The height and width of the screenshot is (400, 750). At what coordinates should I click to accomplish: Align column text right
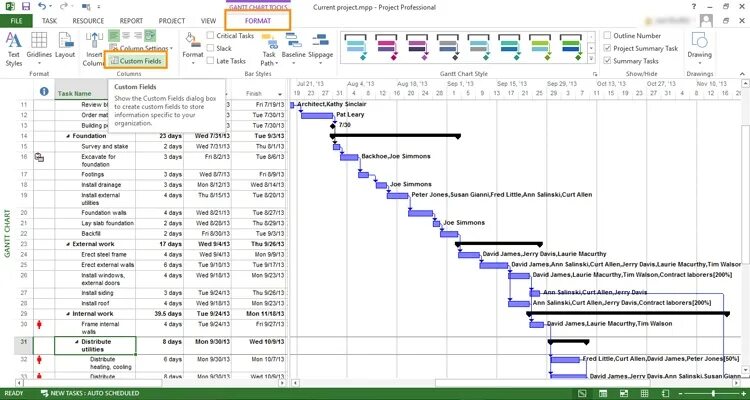[138, 35]
